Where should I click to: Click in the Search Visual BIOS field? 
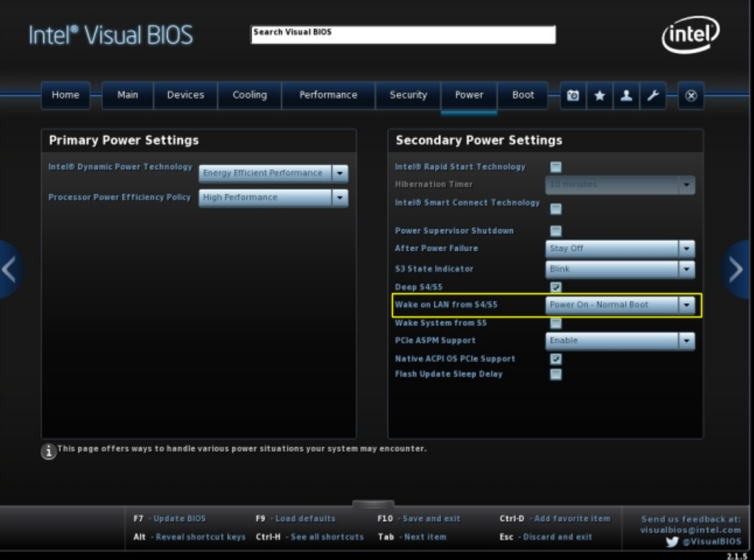(x=403, y=34)
